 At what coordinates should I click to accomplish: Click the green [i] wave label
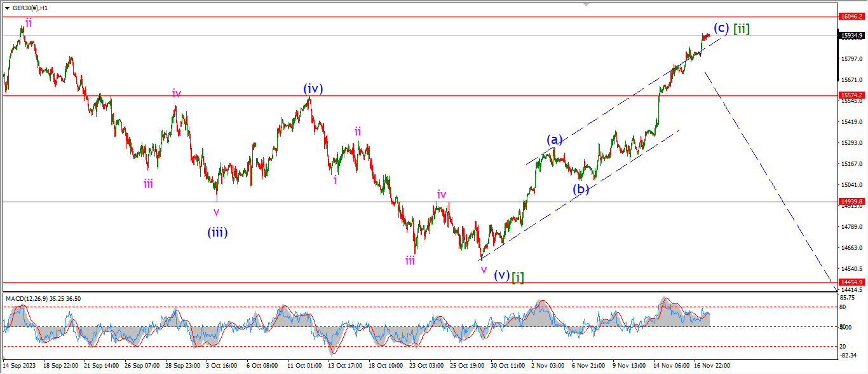click(x=518, y=276)
